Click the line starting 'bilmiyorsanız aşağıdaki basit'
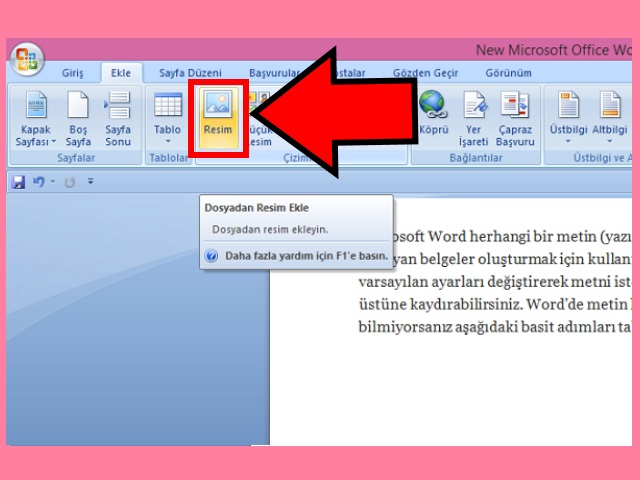Screen dimensions: 640x480 pyautogui.click(x=495, y=327)
